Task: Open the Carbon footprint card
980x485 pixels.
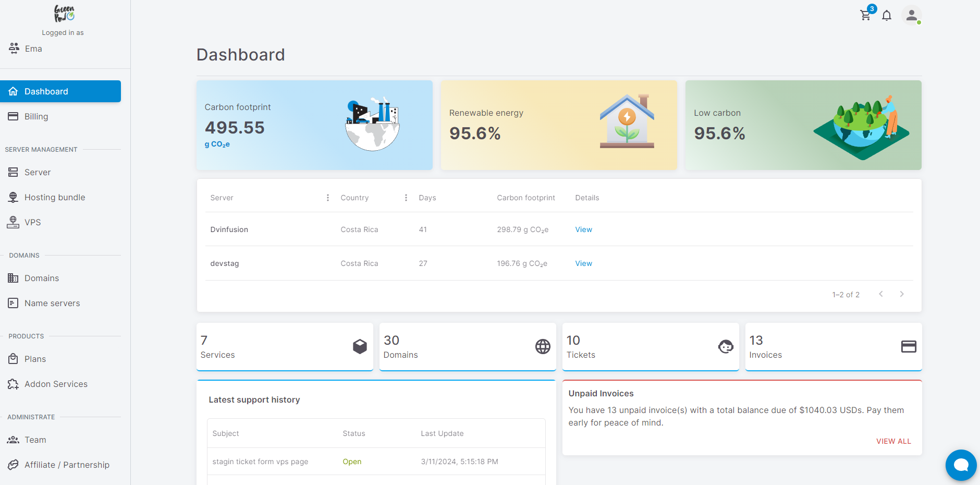Action: click(314, 125)
